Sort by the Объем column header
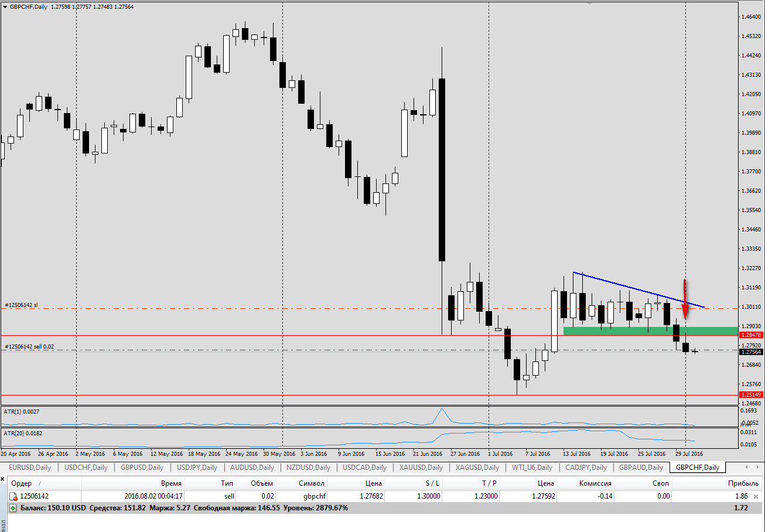 coord(257,483)
